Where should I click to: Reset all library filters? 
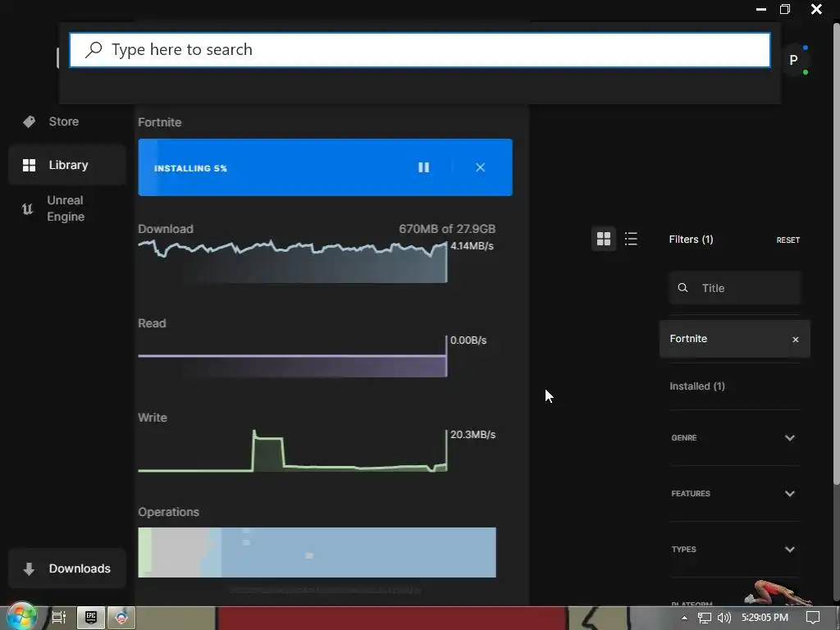click(x=788, y=240)
